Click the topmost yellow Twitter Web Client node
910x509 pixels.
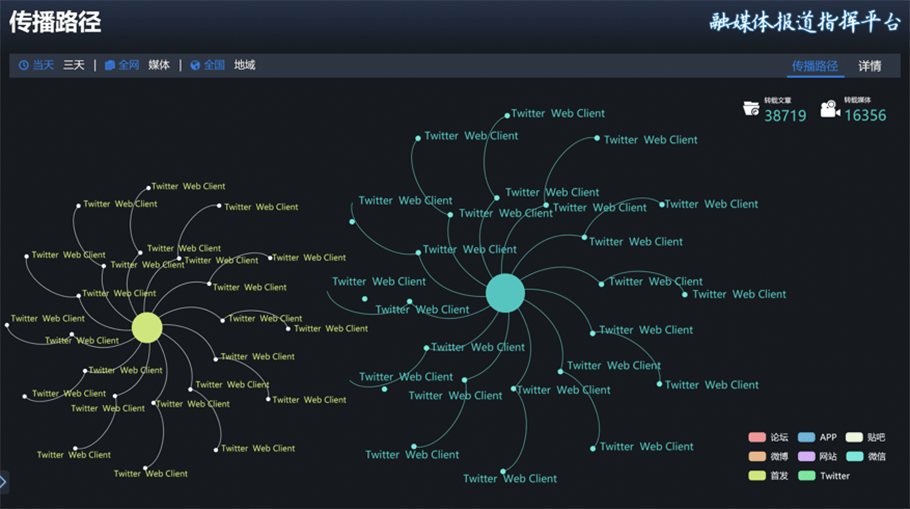(x=149, y=188)
